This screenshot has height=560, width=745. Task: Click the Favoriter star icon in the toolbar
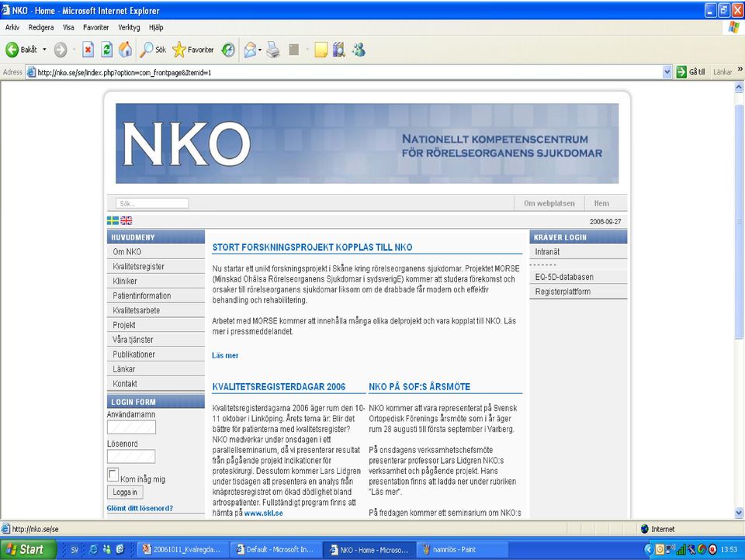(x=178, y=50)
